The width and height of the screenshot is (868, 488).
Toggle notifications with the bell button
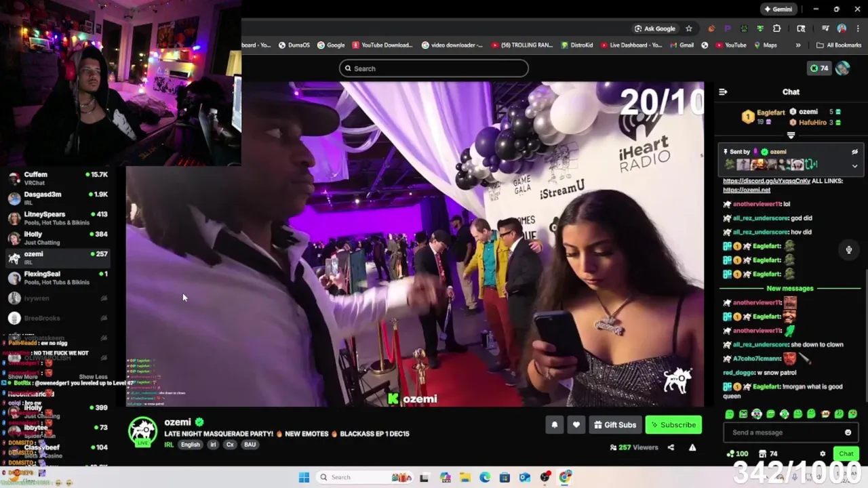coord(554,425)
